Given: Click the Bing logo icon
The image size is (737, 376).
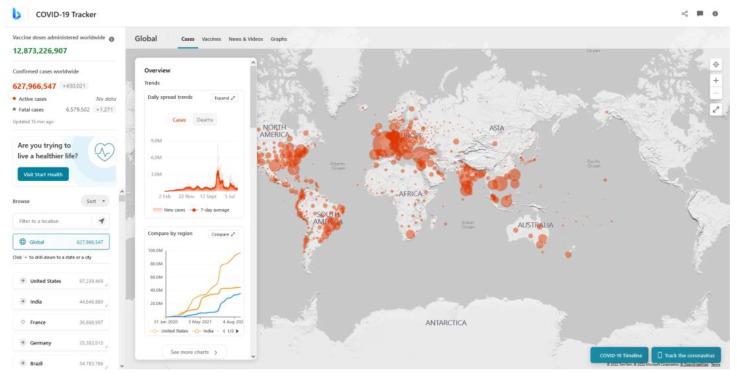Looking at the screenshot, I should click(x=16, y=14).
